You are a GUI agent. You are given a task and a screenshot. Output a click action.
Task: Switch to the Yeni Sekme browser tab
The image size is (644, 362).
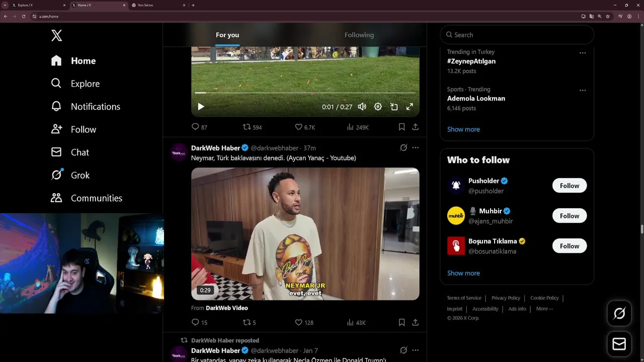158,5
